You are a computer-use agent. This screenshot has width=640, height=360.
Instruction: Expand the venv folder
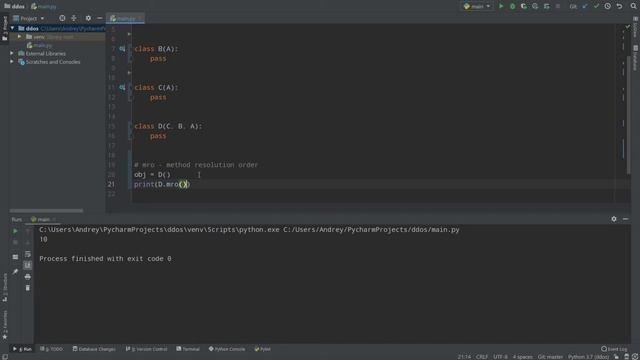(19, 37)
